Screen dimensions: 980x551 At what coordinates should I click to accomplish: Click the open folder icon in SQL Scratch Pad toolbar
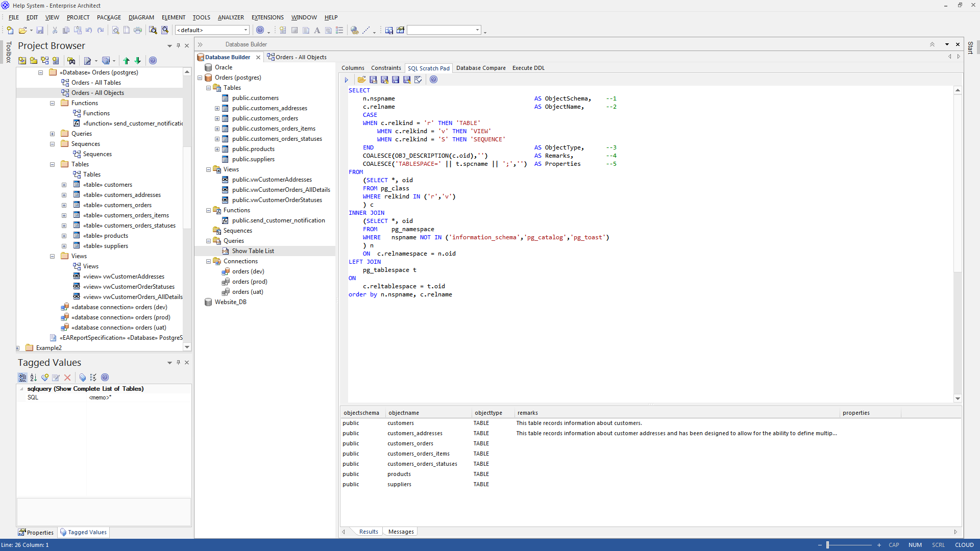click(x=361, y=80)
